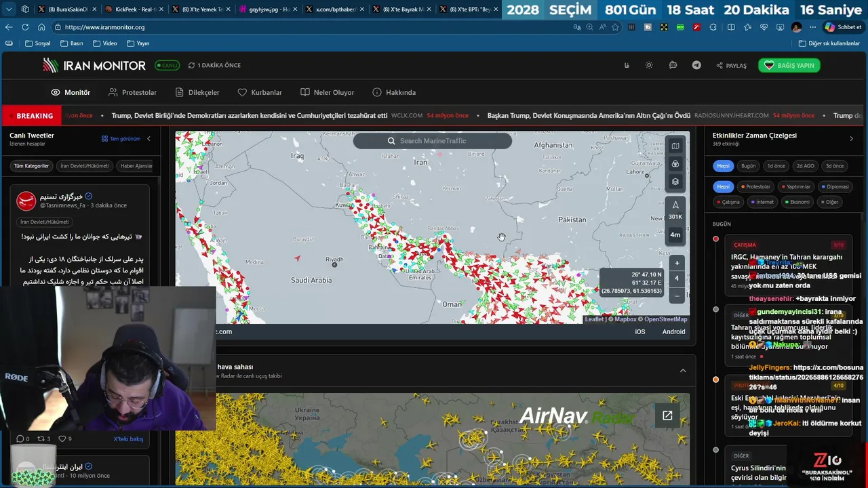Add the page to favorites with the star icon
The image size is (868, 488).
point(615,27)
